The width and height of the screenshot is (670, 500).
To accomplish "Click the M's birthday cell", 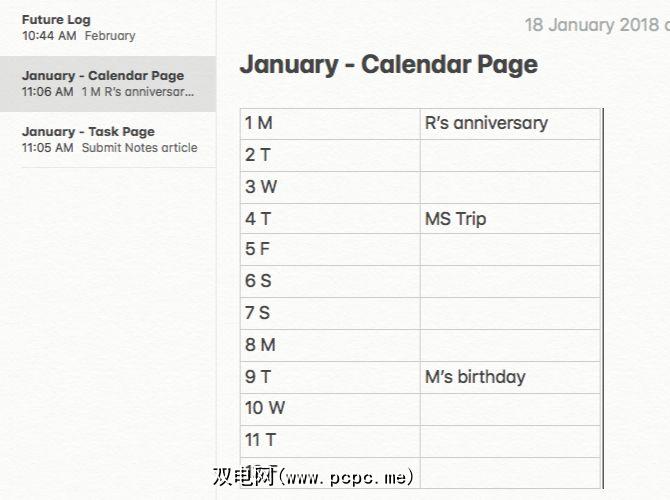I will coord(509,377).
